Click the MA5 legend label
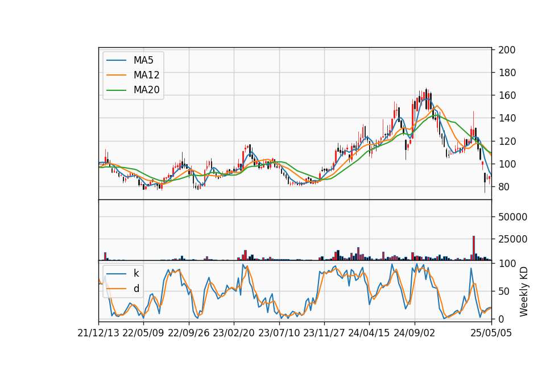This screenshot has height=392, width=546. coord(143,60)
